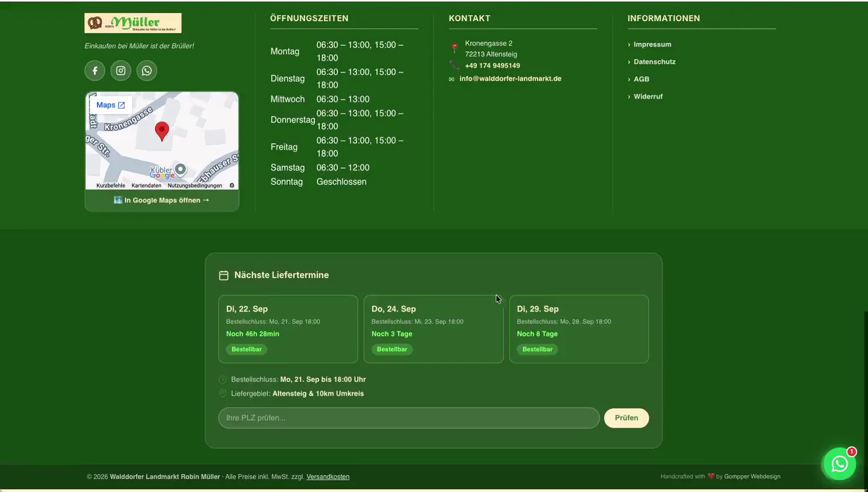Open the Widerruf link
The height and width of the screenshot is (492, 868).
648,97
